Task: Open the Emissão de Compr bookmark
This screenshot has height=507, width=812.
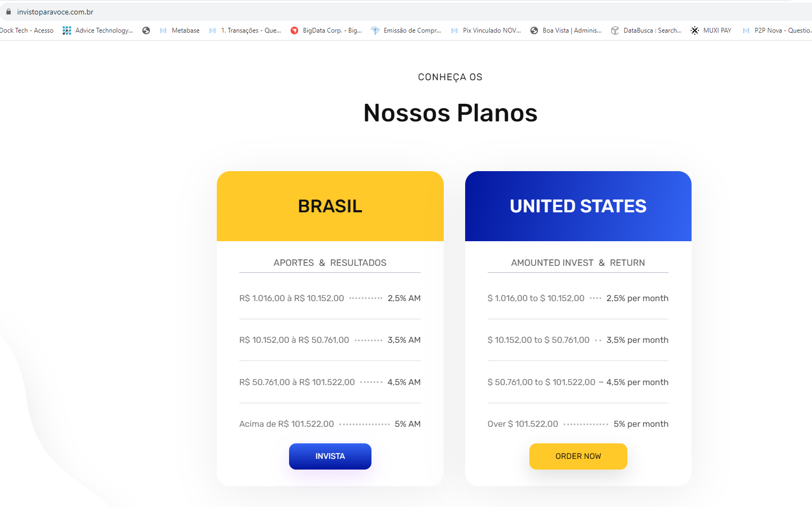Action: 406,30
